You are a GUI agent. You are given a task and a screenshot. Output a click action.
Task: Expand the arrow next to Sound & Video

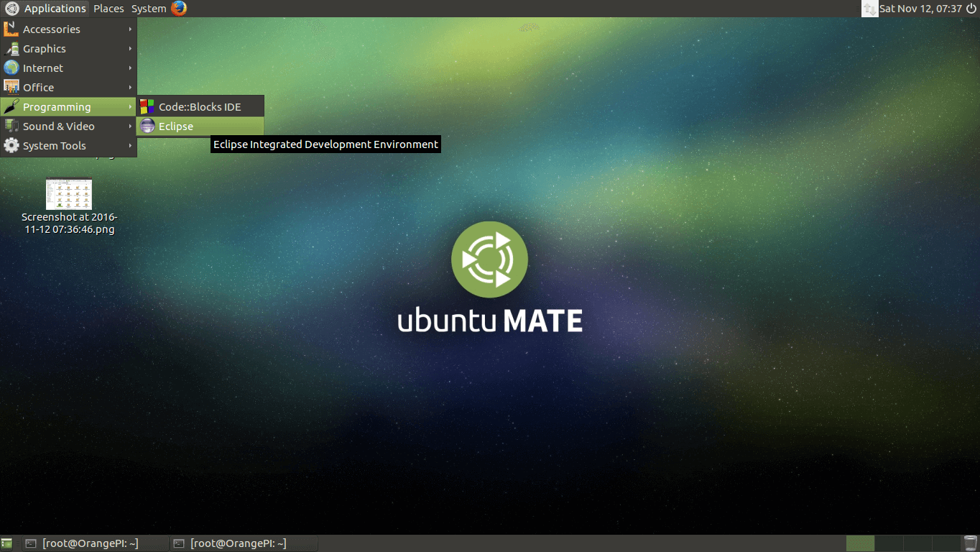130,126
